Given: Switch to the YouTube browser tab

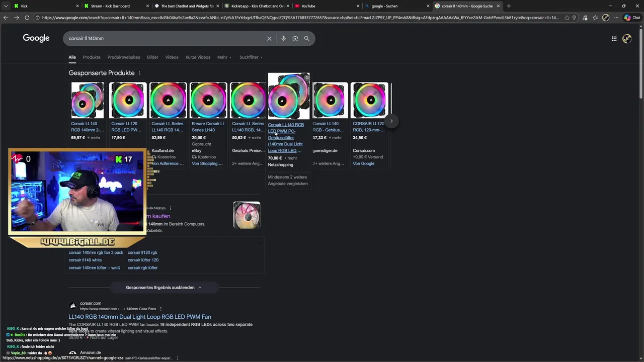Looking at the screenshot, I should [327, 6].
